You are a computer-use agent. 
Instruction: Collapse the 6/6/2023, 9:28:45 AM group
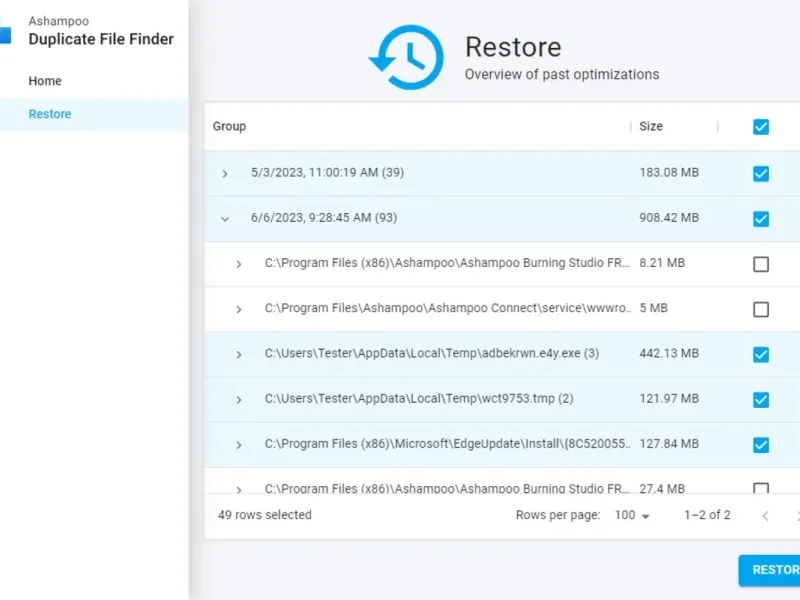point(225,218)
